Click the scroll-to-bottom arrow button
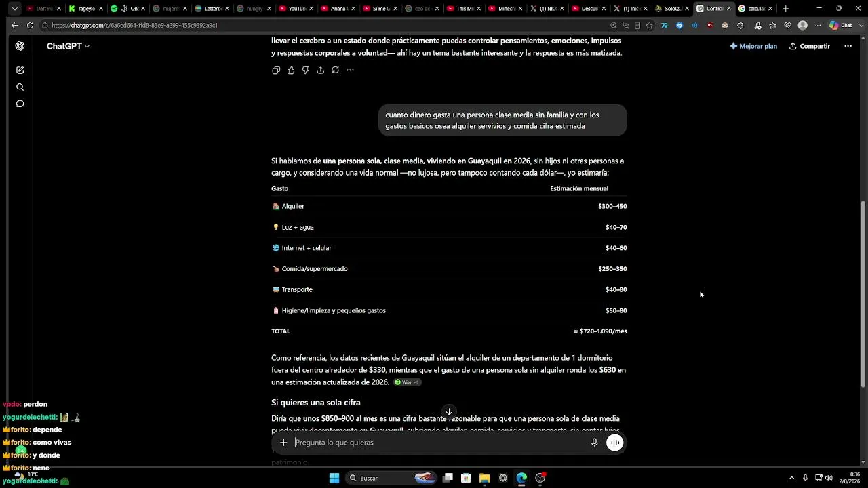Image resolution: width=868 pixels, height=488 pixels. 449,411
